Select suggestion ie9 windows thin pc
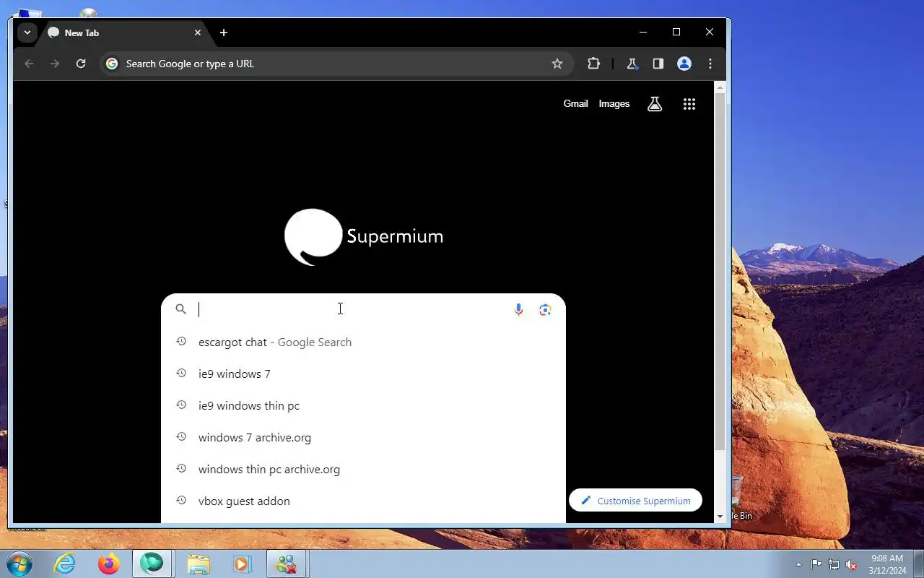 pyautogui.click(x=363, y=405)
